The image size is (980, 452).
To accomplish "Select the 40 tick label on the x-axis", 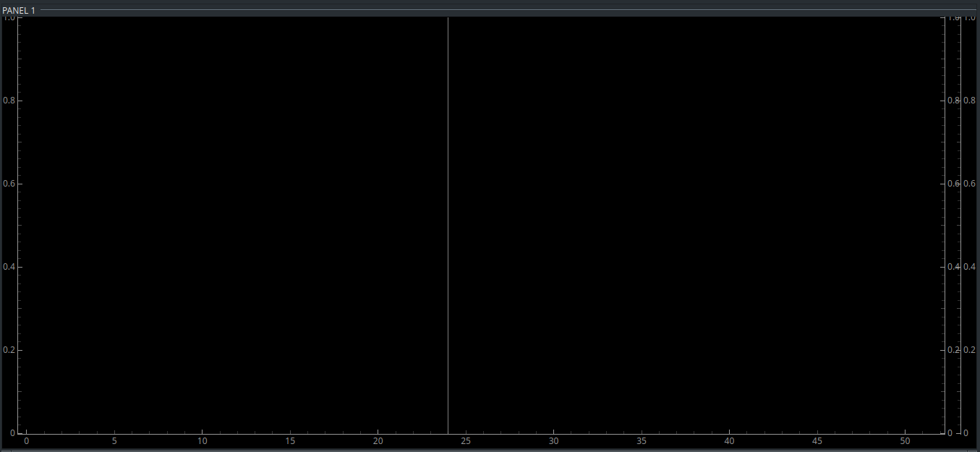I will [x=729, y=441].
